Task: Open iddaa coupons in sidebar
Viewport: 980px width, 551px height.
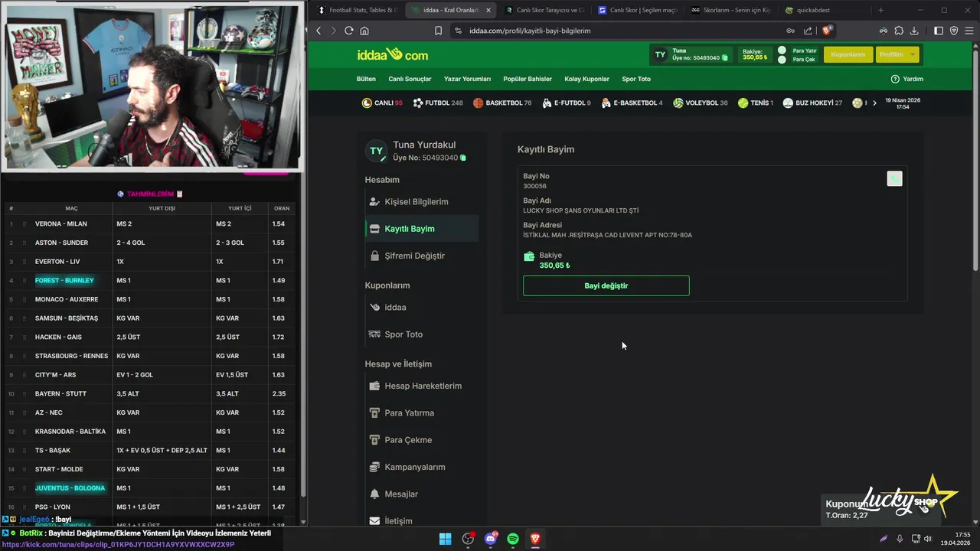Action: (x=422, y=307)
